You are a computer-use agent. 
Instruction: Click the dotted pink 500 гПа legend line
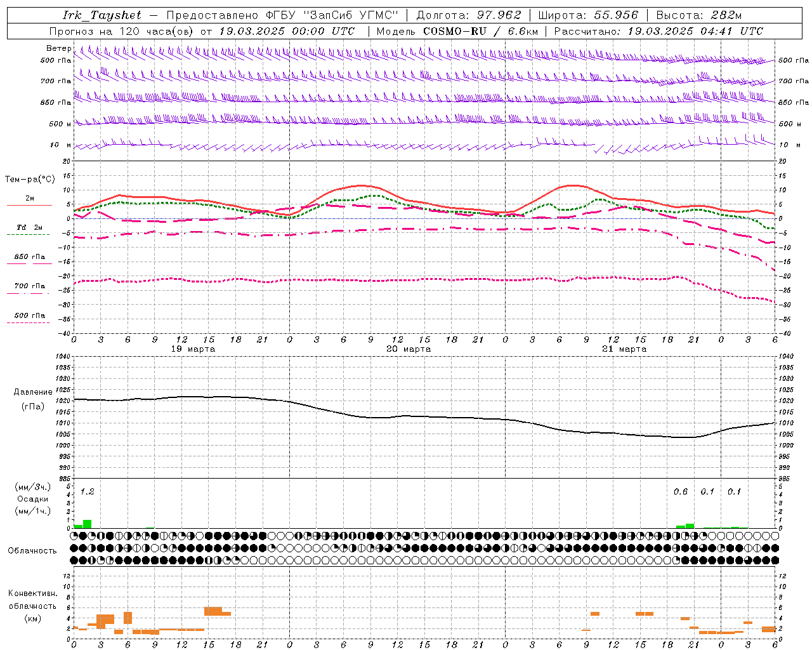pyautogui.click(x=29, y=323)
